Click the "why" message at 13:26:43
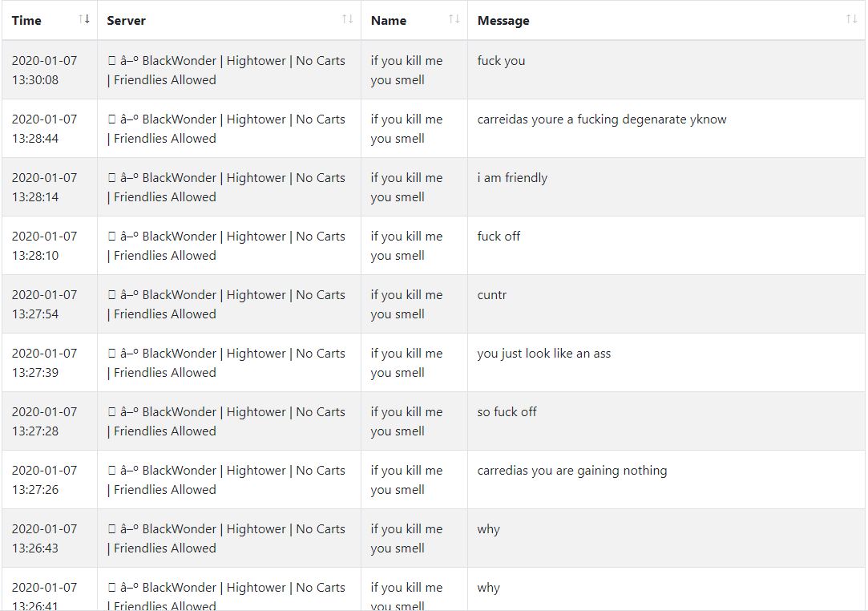The height and width of the screenshot is (611, 868). 488,529
